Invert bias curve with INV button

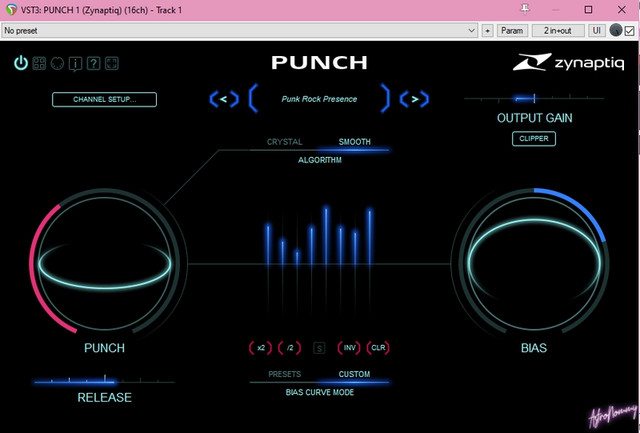[349, 348]
